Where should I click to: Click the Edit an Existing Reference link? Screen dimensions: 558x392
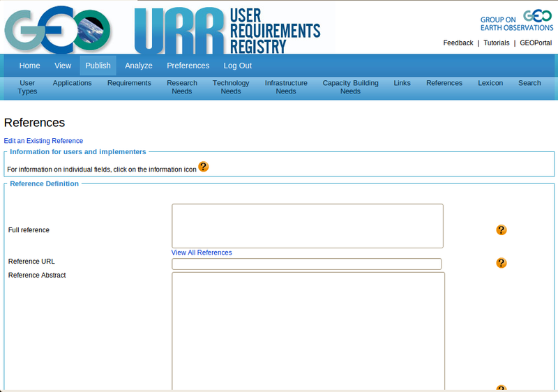click(x=43, y=141)
